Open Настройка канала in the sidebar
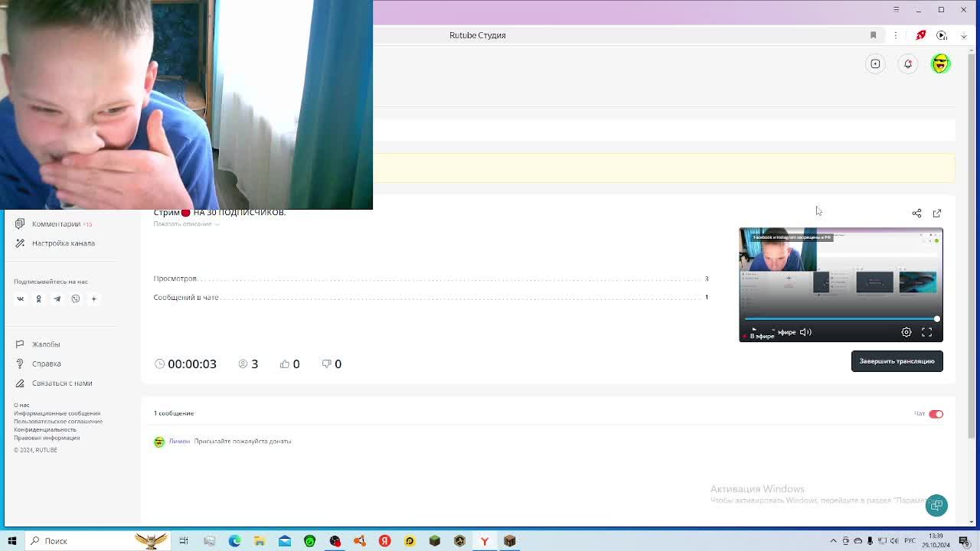Screen dimensions: 980x551 (63, 243)
